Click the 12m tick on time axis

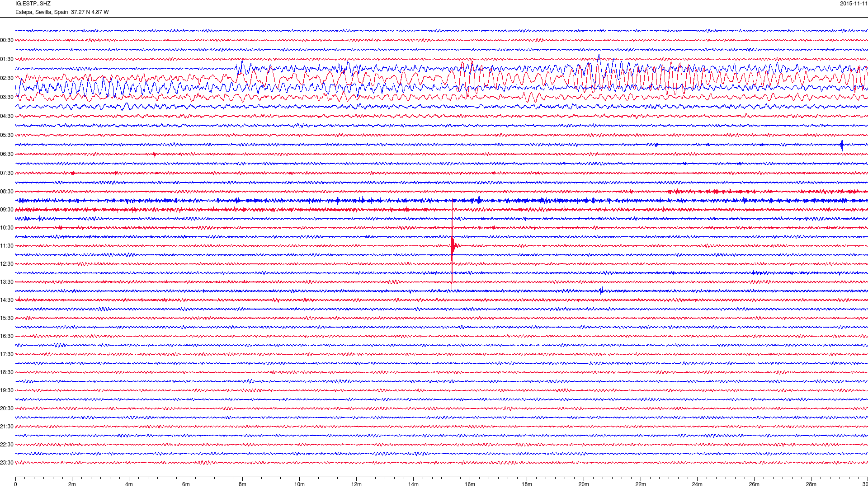click(x=356, y=484)
